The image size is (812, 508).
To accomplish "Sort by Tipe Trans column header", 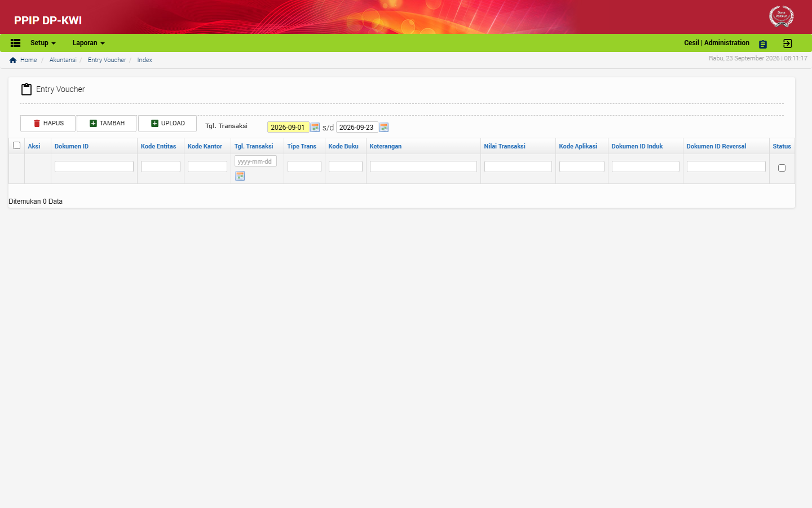I will click(x=302, y=146).
